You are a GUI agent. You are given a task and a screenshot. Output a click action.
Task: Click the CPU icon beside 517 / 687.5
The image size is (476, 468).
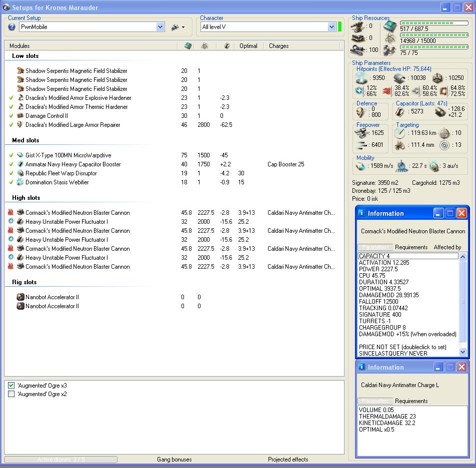click(390, 26)
